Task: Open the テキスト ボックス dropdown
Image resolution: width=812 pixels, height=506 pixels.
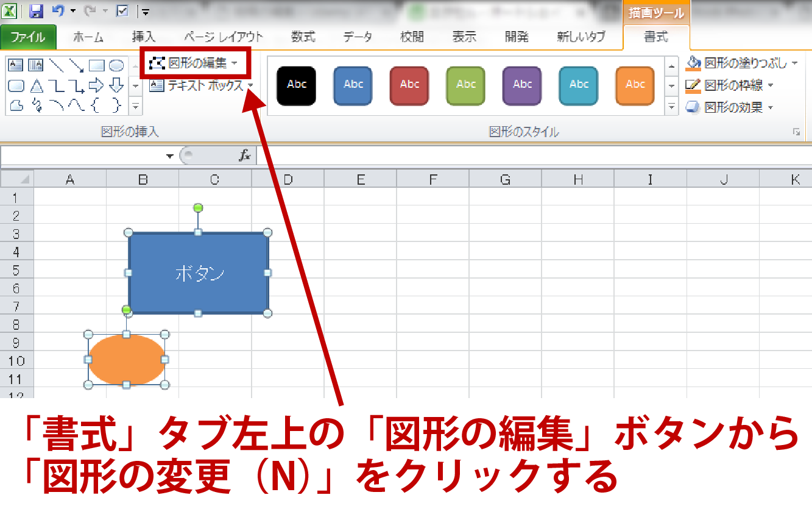Action: (x=202, y=85)
